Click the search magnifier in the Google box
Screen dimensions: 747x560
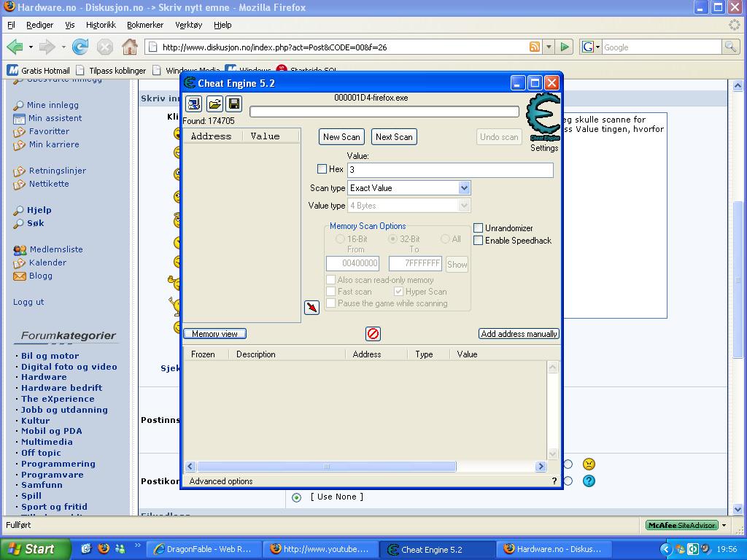click(730, 47)
